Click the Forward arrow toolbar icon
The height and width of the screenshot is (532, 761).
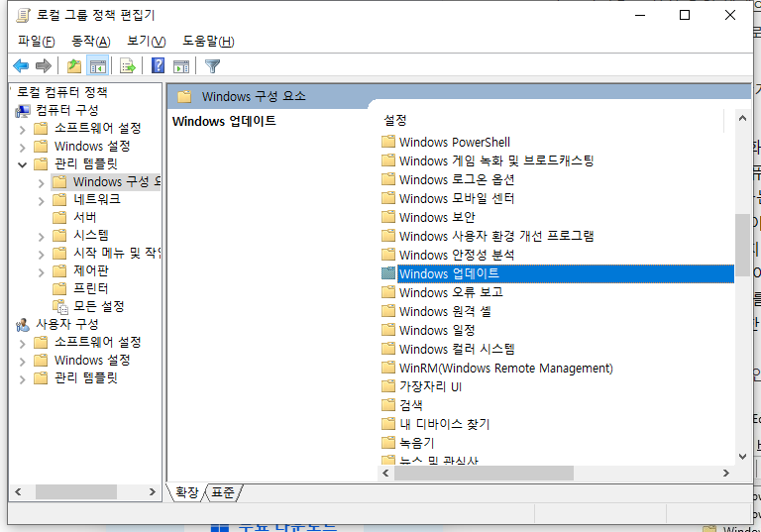44,65
